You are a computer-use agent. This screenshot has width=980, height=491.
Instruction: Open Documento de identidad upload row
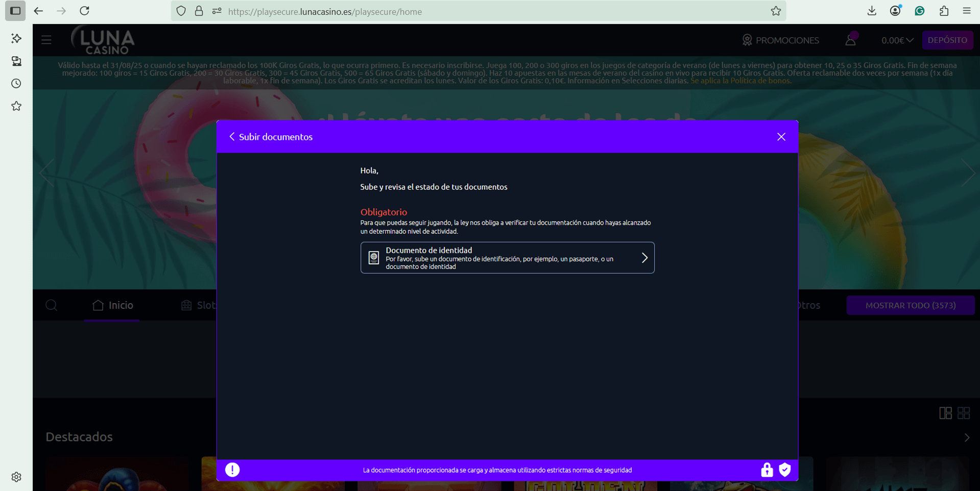507,258
